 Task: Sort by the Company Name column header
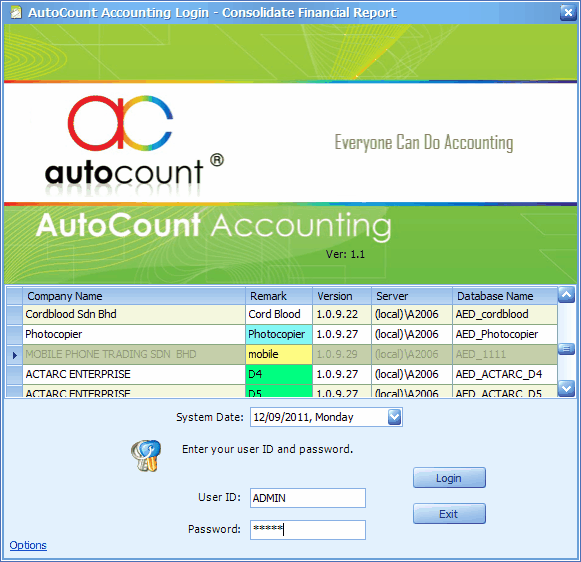134,296
